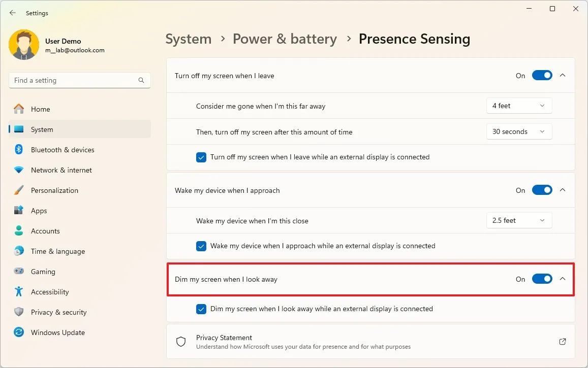Go to Network & internet page
588x368 pixels.
61,170
